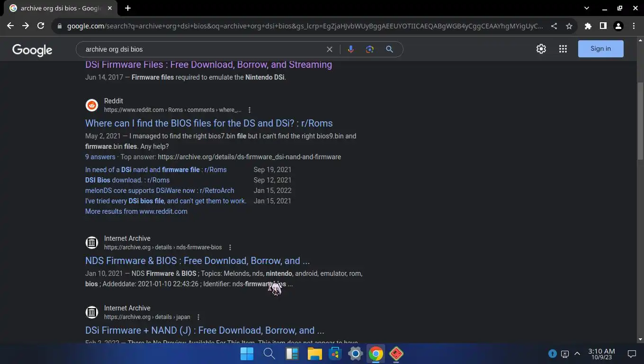Image resolution: width=644 pixels, height=364 pixels.
Task: Open Microsoft Store from taskbar
Action: pyautogui.click(x=335, y=354)
